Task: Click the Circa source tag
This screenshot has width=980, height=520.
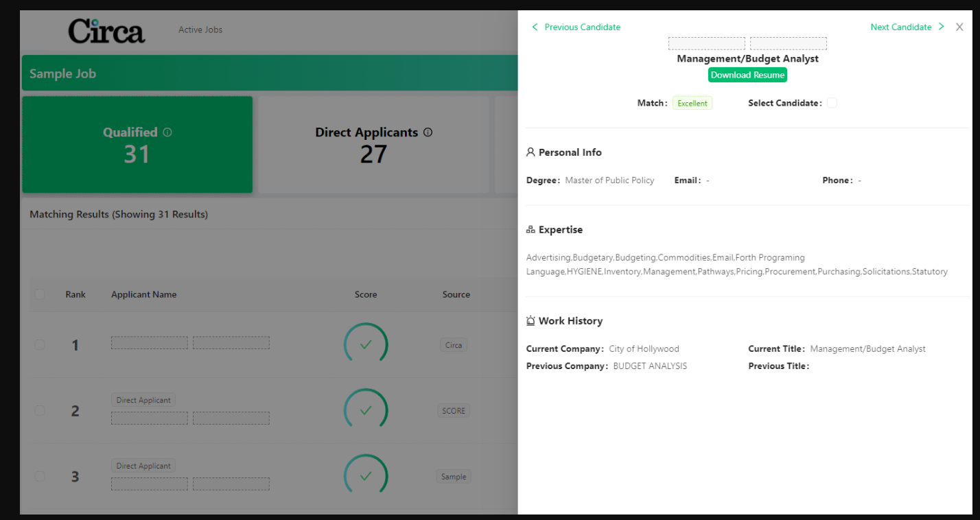Action: tap(454, 345)
